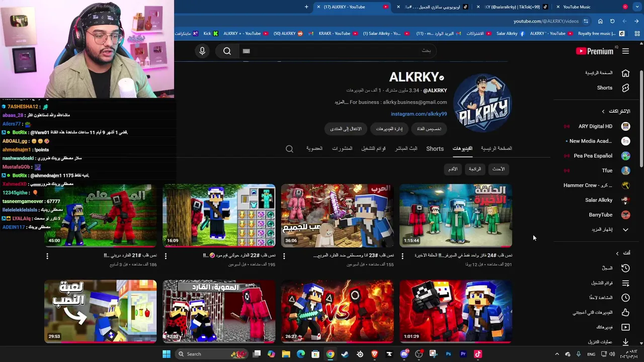Viewport: 644px width, 362px height.
Task: Click the YouTube Premium logo
Action: [x=595, y=51]
